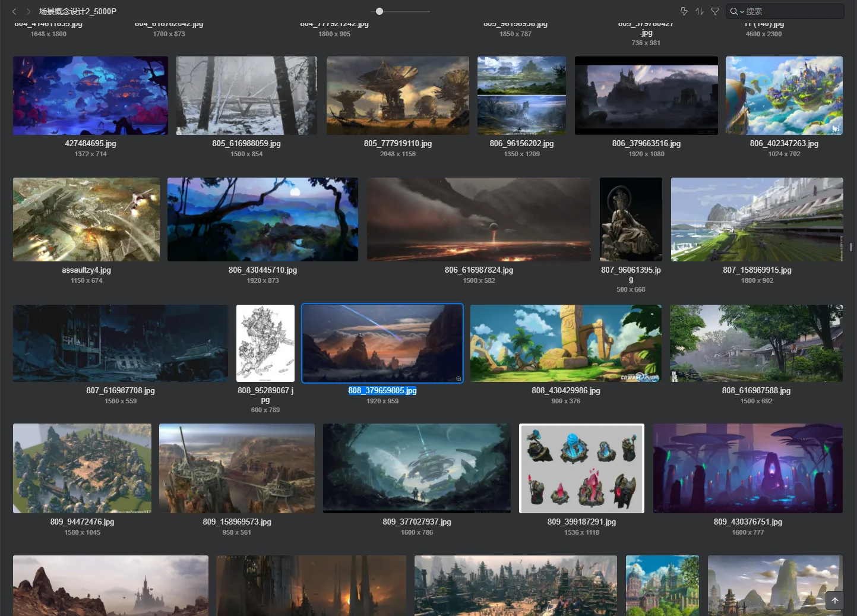Viewport: 857px width, 616px height.
Task: Select statue thumbnail 807_96061395.jpg
Action: (x=631, y=219)
